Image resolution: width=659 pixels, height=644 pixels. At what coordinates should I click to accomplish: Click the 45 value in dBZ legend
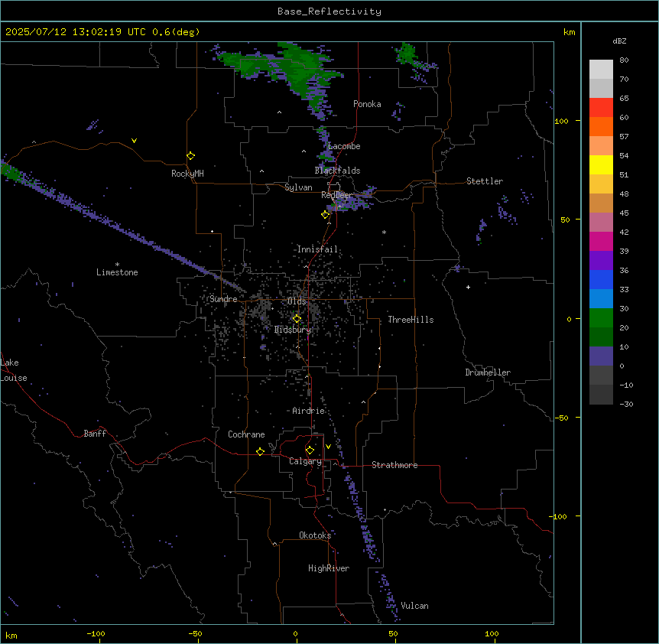(624, 213)
